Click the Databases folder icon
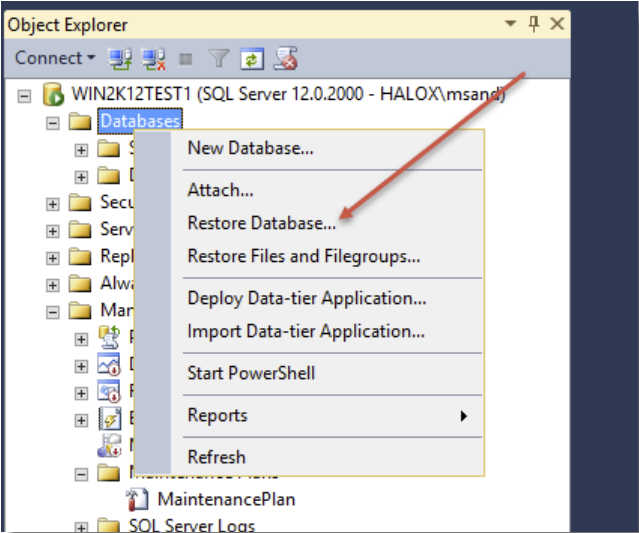The image size is (639, 533). coord(80,121)
